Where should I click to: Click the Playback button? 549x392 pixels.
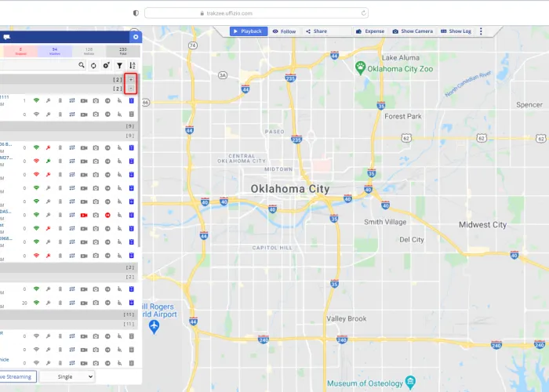click(x=248, y=31)
